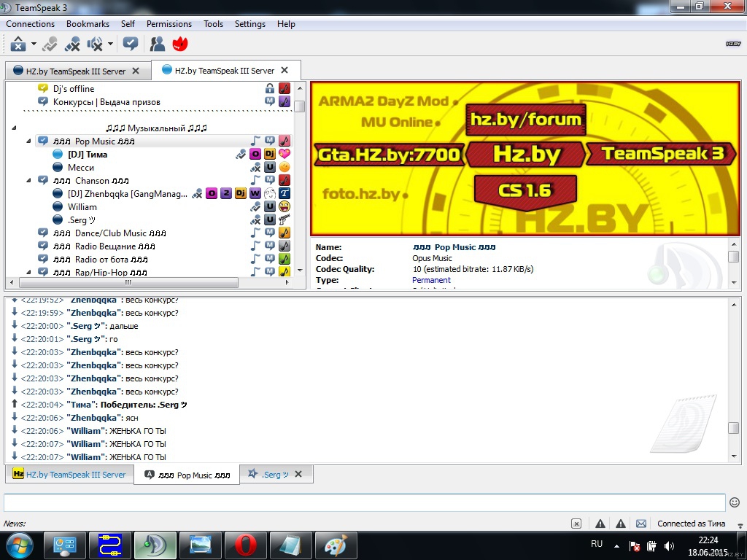Collapse the Pop Music channel
The height and width of the screenshot is (560, 747).
point(28,141)
